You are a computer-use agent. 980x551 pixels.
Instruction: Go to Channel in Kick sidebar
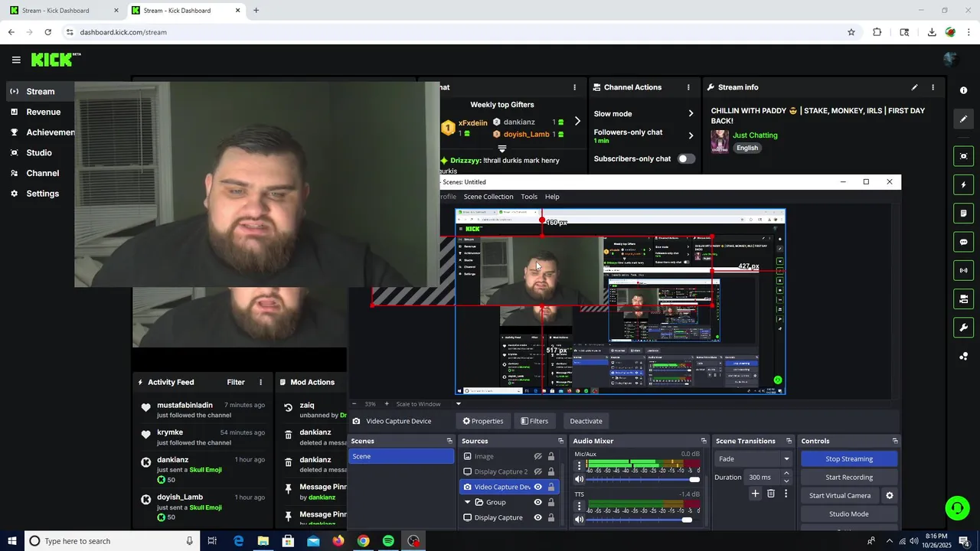click(42, 173)
